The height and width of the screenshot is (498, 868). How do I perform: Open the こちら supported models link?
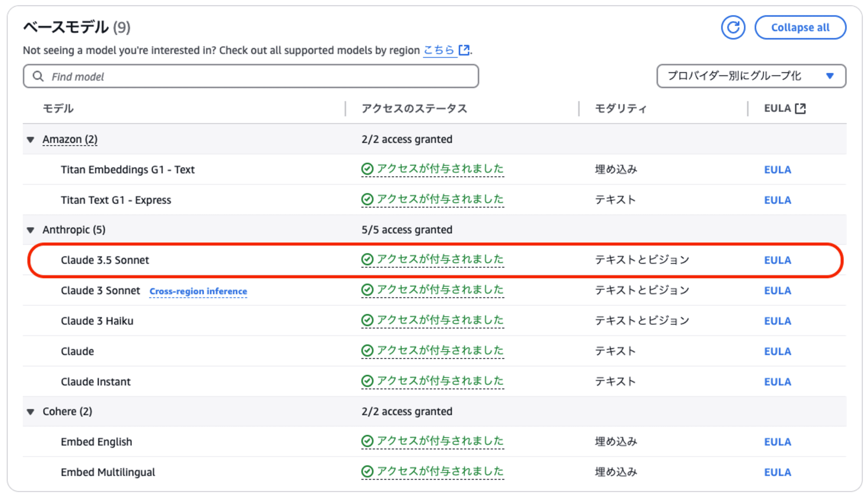pyautogui.click(x=439, y=50)
